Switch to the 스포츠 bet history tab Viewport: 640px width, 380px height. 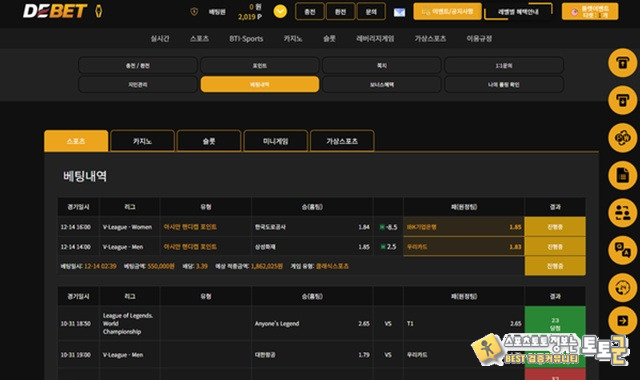76,141
